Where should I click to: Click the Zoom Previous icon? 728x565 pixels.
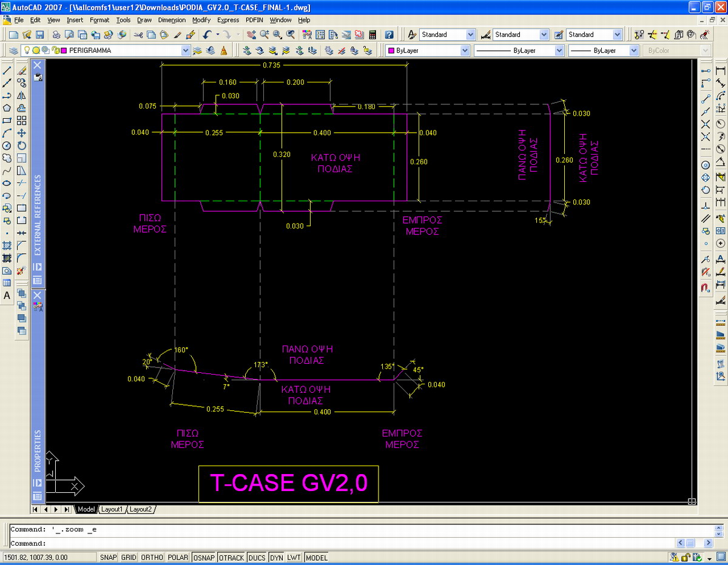pos(291,35)
